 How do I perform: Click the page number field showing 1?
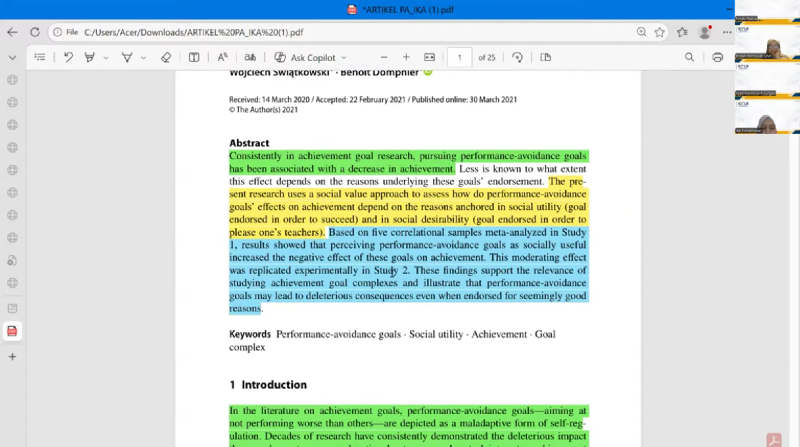point(459,58)
